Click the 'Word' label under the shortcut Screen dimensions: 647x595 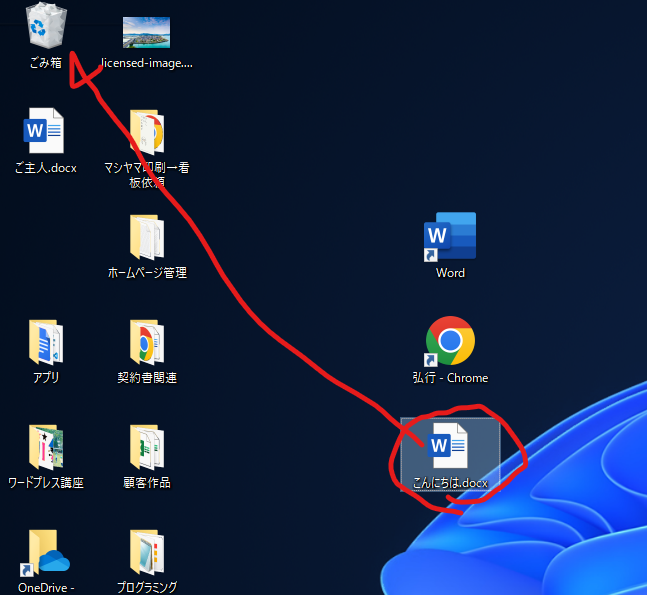[x=450, y=273]
